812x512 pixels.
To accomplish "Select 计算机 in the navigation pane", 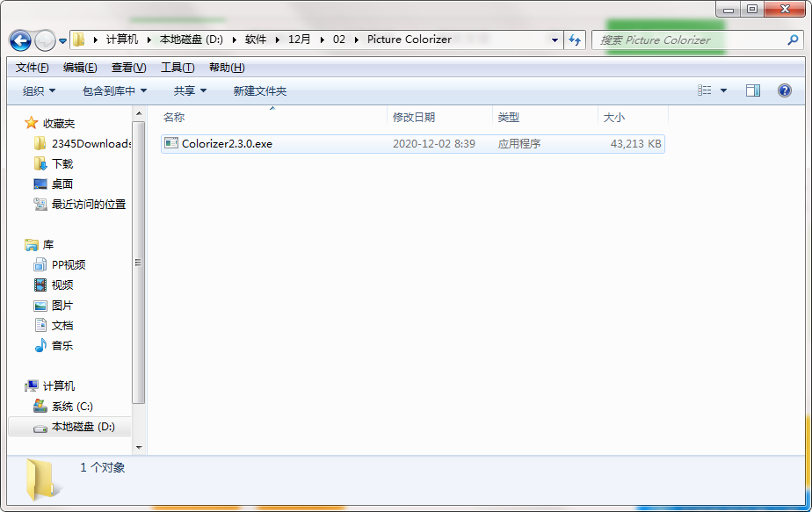I will (x=59, y=386).
